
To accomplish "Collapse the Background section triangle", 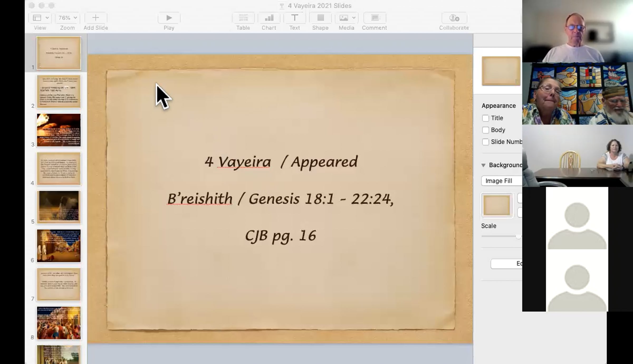I will tap(483, 165).
